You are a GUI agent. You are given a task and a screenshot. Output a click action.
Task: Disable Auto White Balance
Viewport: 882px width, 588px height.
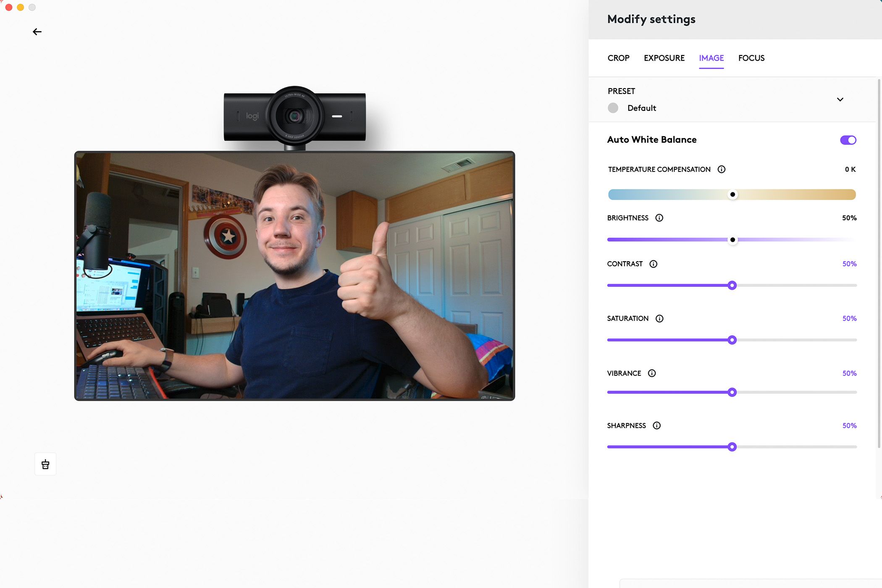(x=848, y=140)
